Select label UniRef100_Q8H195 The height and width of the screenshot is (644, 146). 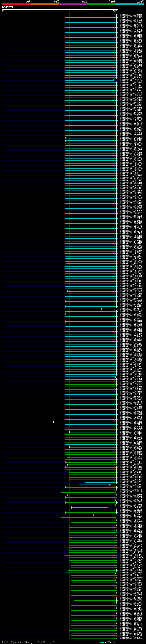[131, 618]
